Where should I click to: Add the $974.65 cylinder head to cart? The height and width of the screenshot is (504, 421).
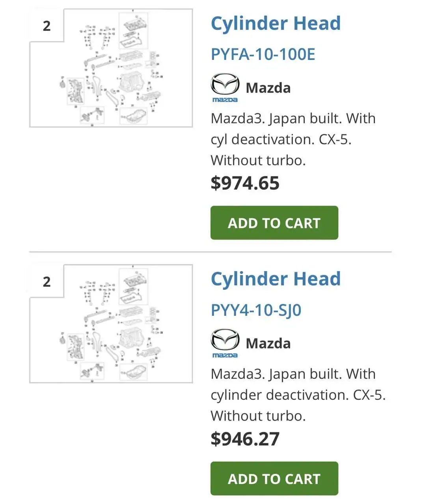point(274,222)
